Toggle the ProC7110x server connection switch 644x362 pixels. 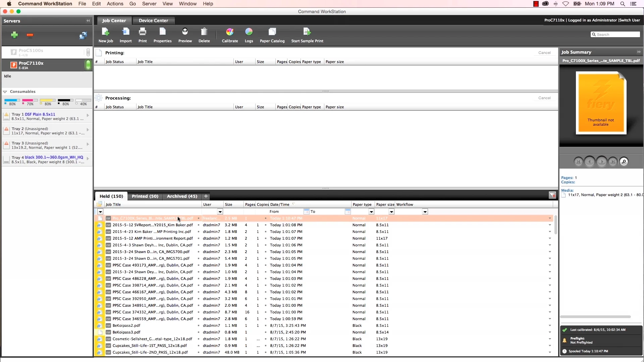[x=88, y=65]
